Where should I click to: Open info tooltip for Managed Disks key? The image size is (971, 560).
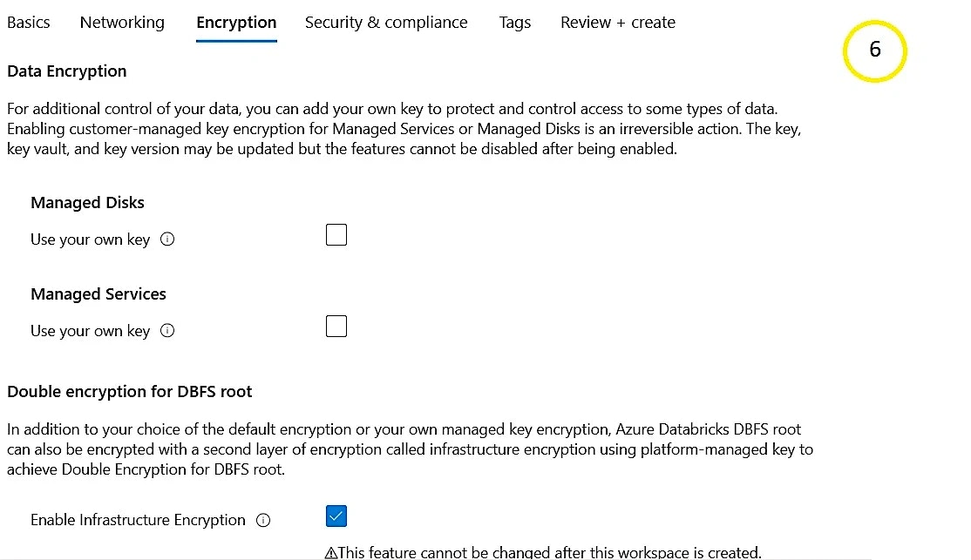point(168,240)
